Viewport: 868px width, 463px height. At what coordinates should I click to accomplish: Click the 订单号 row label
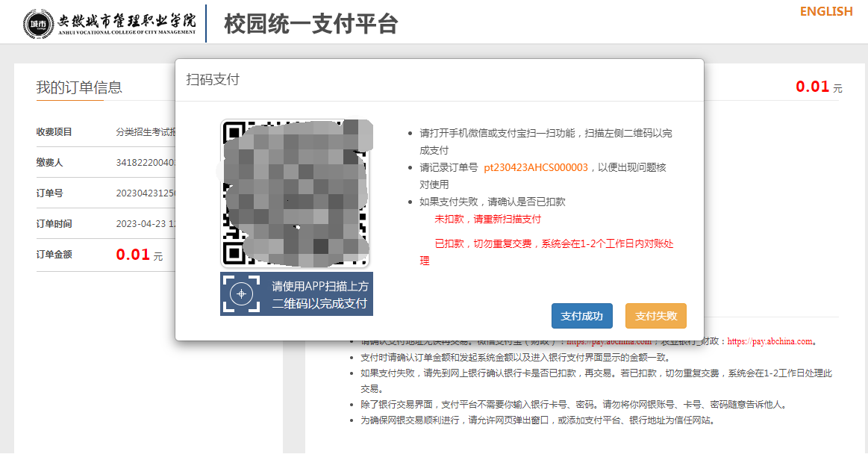click(x=50, y=193)
